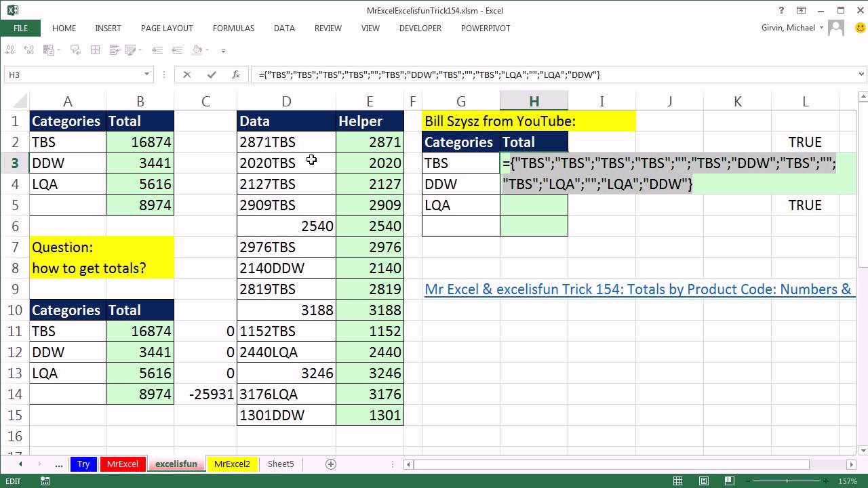Viewport: 868px width, 488px height.
Task: Click the next sheet navigation arrow
Action: pos(39,464)
